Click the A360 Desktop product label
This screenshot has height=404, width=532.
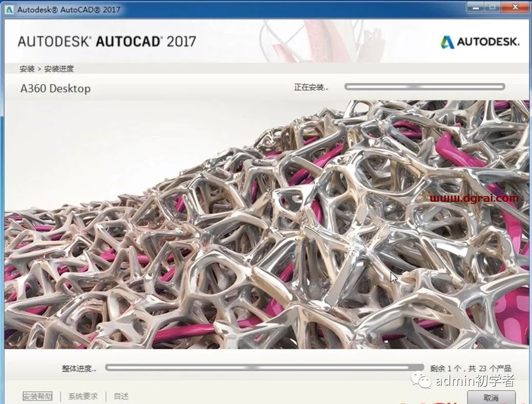55,89
